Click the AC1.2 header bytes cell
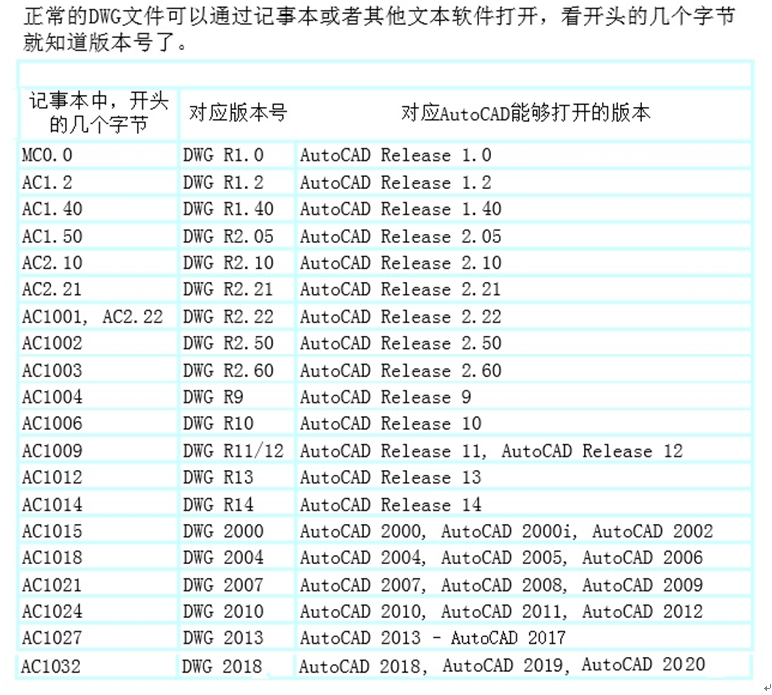This screenshot has width=772, height=695. (98, 183)
